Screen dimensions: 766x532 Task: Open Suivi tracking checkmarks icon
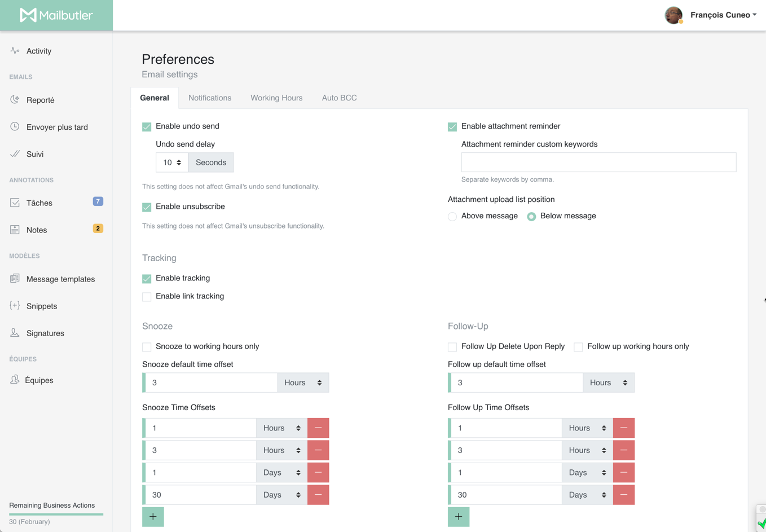15,154
